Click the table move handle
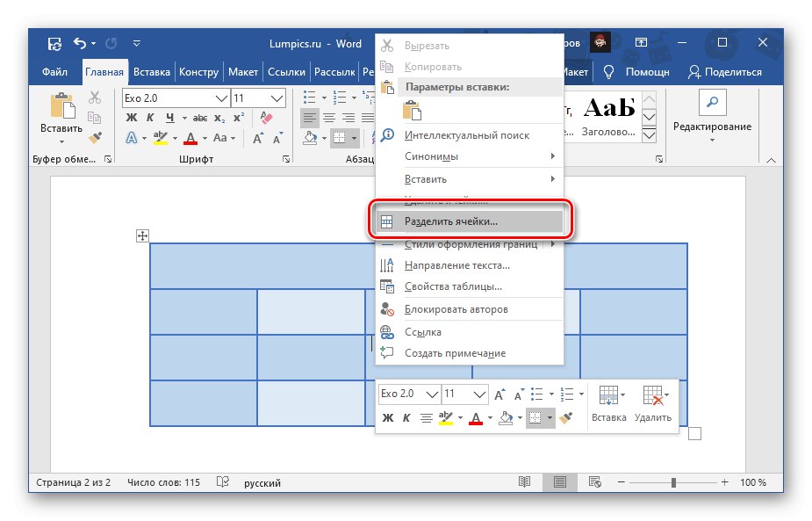The height and width of the screenshot is (521, 812). 142,236
